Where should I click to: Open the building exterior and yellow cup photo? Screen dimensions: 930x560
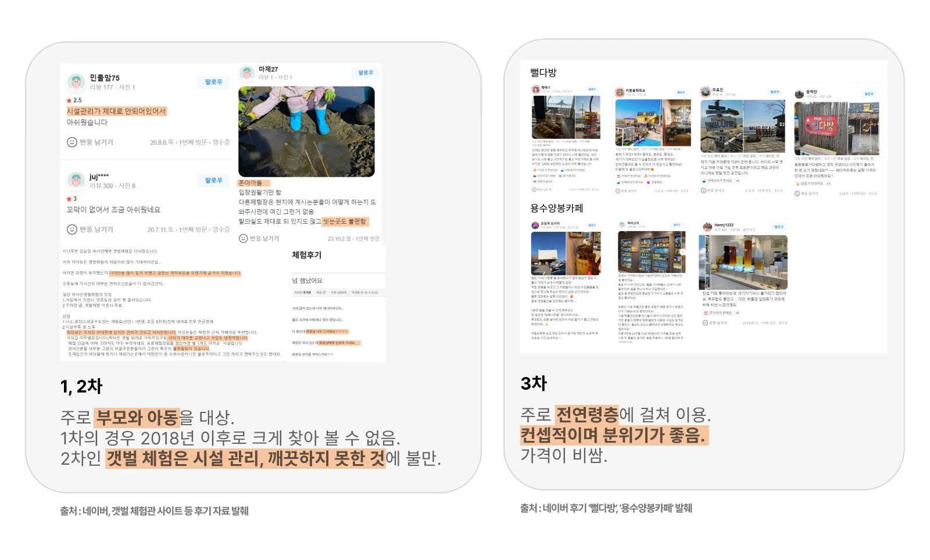tap(566, 253)
